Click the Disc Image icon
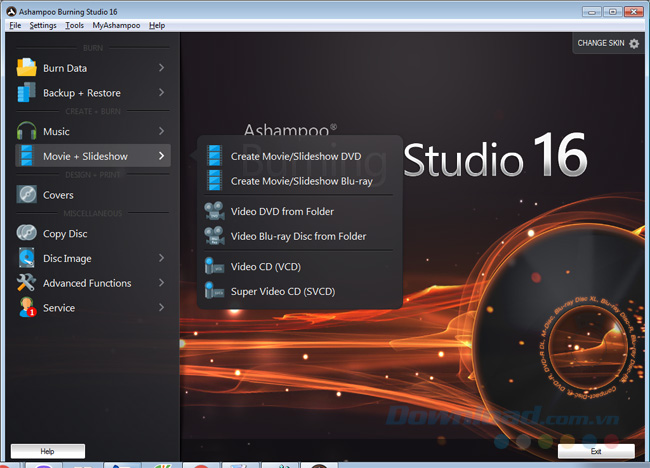The width and height of the screenshot is (650, 468). coord(26,258)
